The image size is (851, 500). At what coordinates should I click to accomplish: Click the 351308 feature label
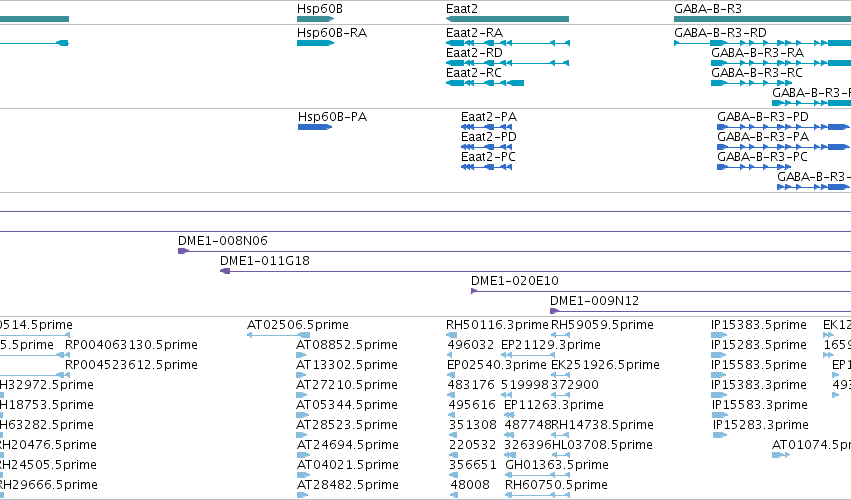tap(473, 426)
